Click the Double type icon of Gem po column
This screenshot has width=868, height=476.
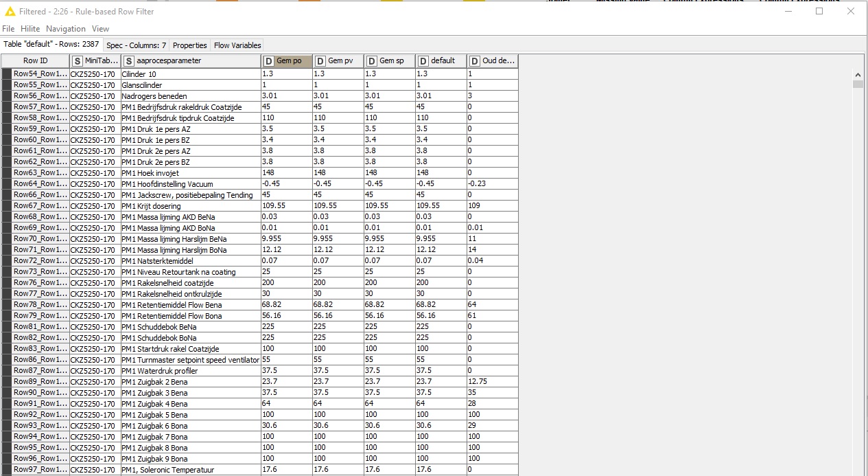click(268, 61)
